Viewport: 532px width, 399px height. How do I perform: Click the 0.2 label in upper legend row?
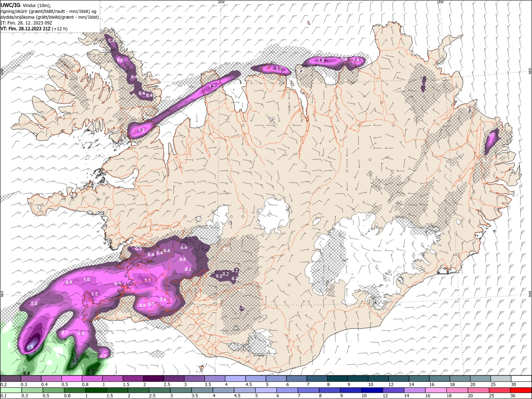point(3,384)
